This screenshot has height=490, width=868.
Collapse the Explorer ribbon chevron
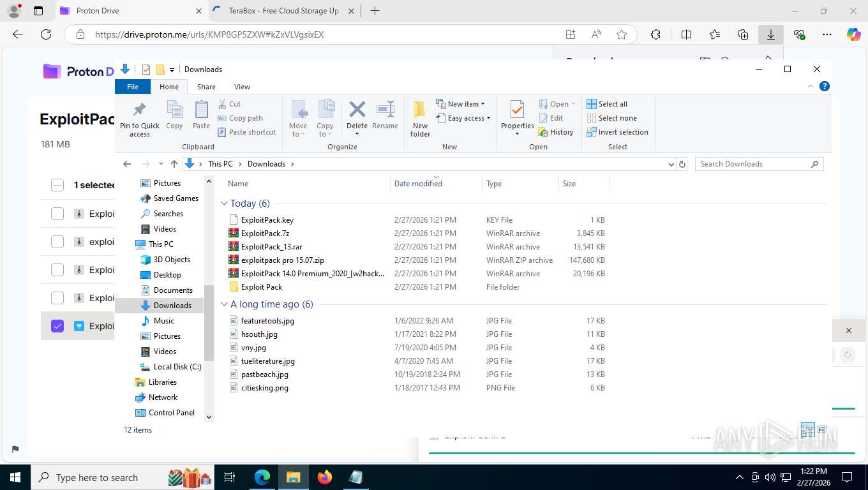tap(811, 86)
